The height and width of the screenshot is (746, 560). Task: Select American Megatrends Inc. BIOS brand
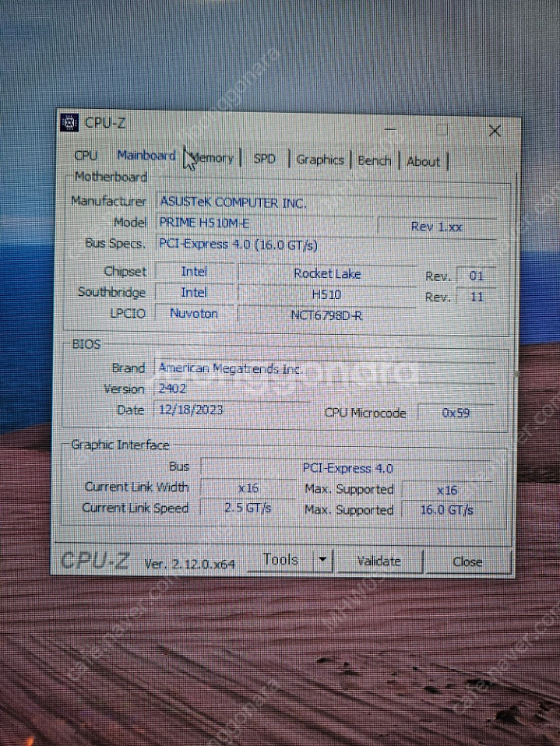click(x=325, y=369)
